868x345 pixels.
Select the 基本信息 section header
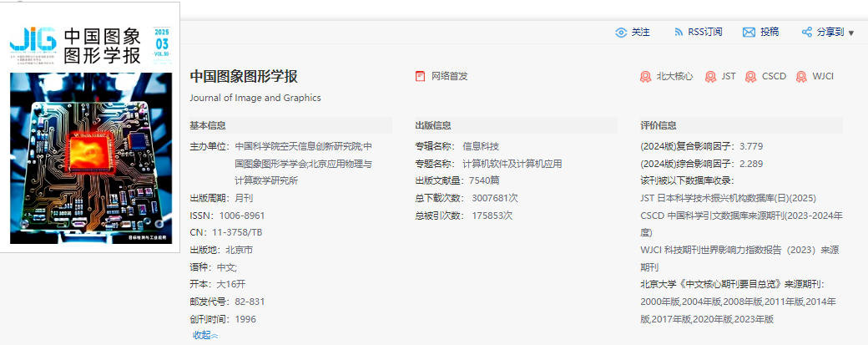208,125
